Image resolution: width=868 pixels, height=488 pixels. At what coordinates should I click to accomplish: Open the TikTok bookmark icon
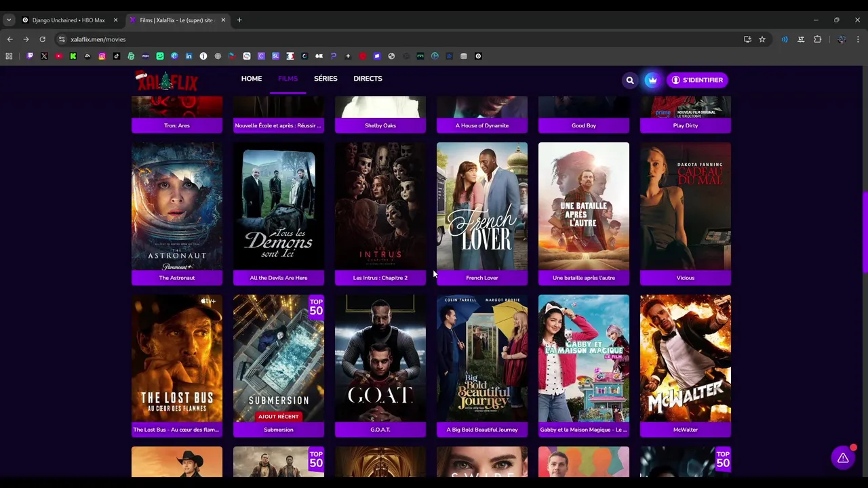tap(117, 56)
